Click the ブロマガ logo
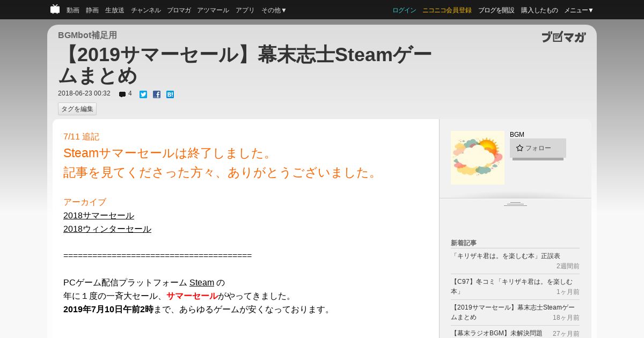 [563, 37]
